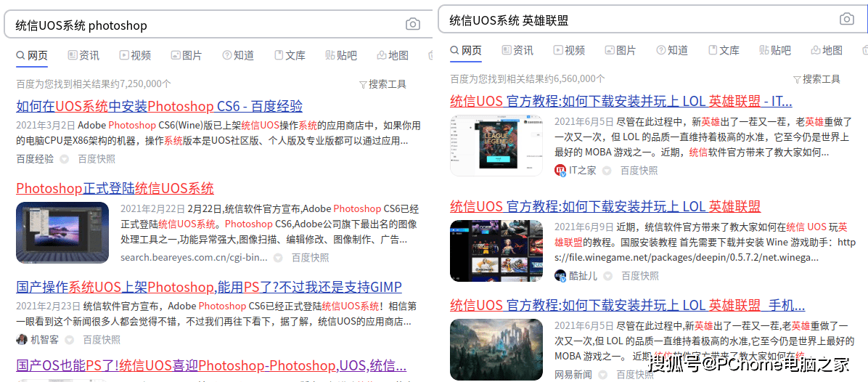Viewport: 868px width, 382px height.
Task: Expand dropdown arrow beside search.beareyes.com.cn source
Action: (x=278, y=257)
